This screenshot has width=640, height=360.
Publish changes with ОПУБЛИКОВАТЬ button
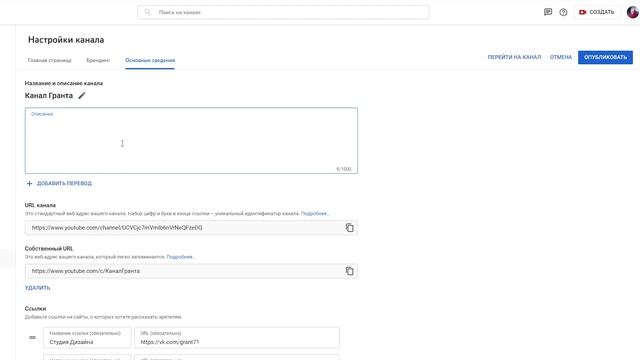point(605,57)
